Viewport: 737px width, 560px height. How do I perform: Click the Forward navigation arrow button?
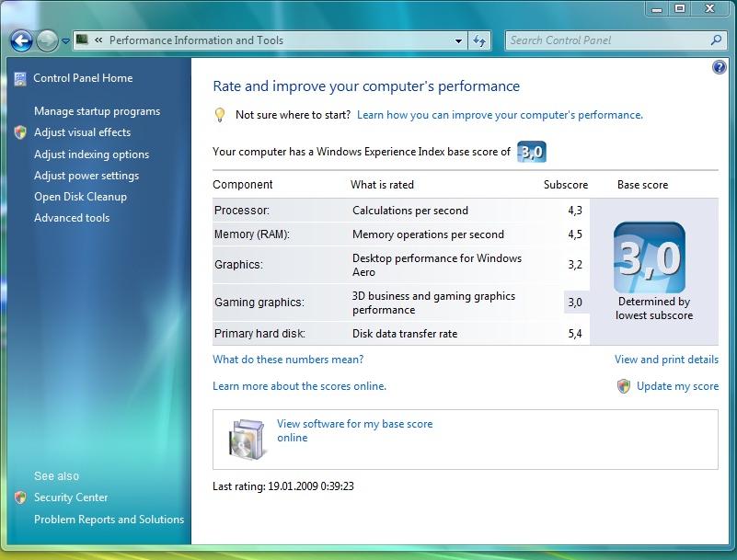[47, 40]
